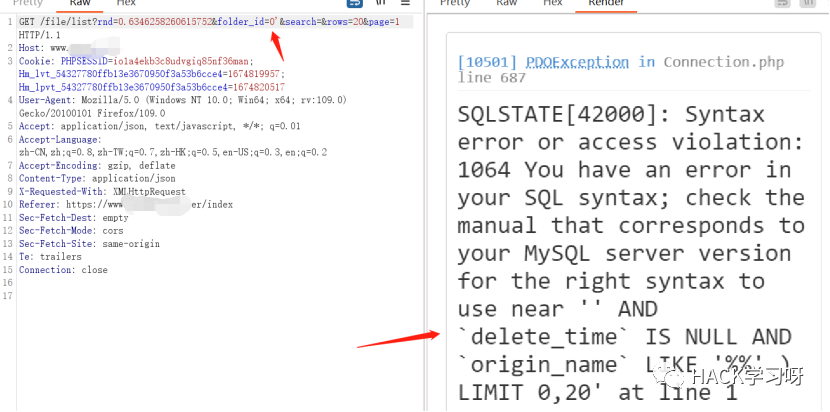Click the Accept application/json header line
The image size is (830, 412).
tap(160, 126)
